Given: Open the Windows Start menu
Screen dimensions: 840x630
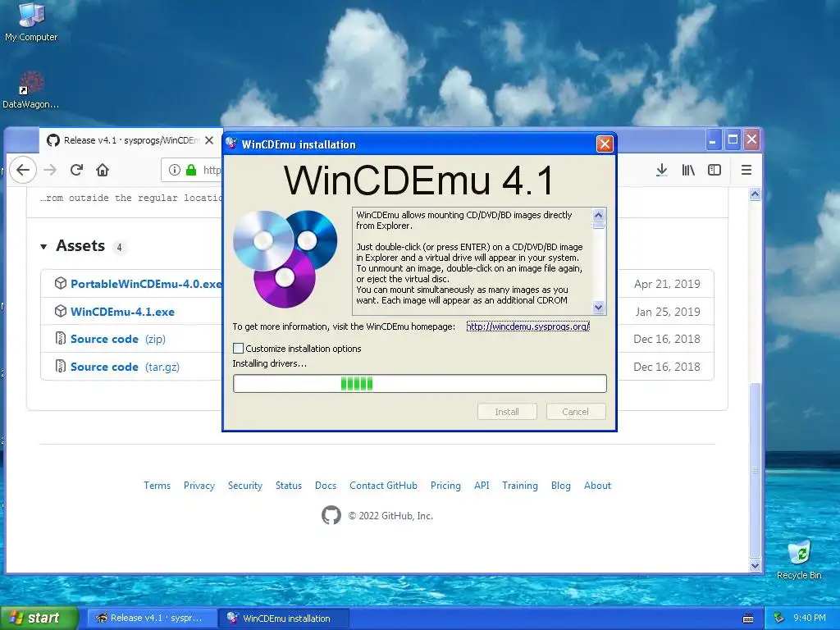Looking at the screenshot, I should (39, 619).
